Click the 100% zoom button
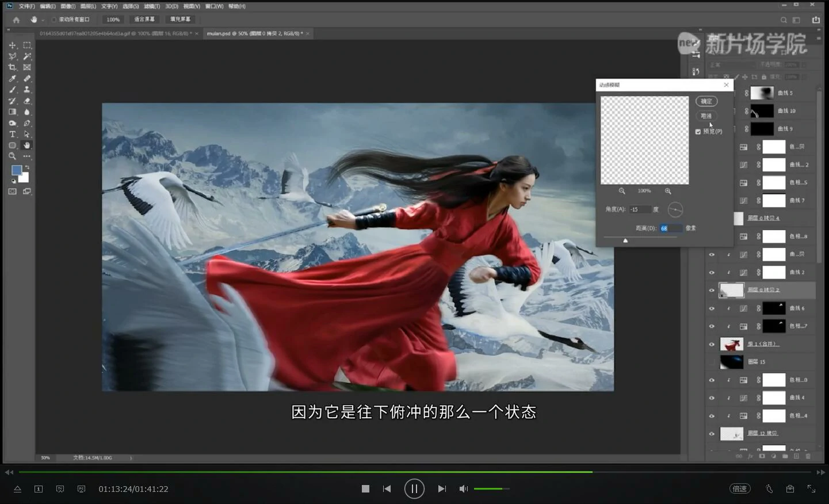 [113, 20]
